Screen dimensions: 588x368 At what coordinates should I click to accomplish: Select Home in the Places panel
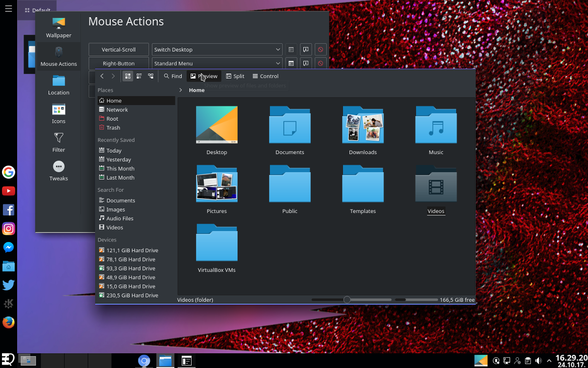[x=135, y=101]
